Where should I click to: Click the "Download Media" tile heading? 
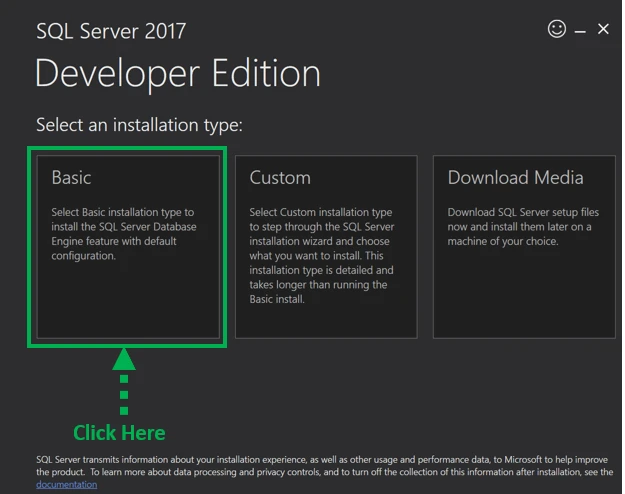[515, 178]
